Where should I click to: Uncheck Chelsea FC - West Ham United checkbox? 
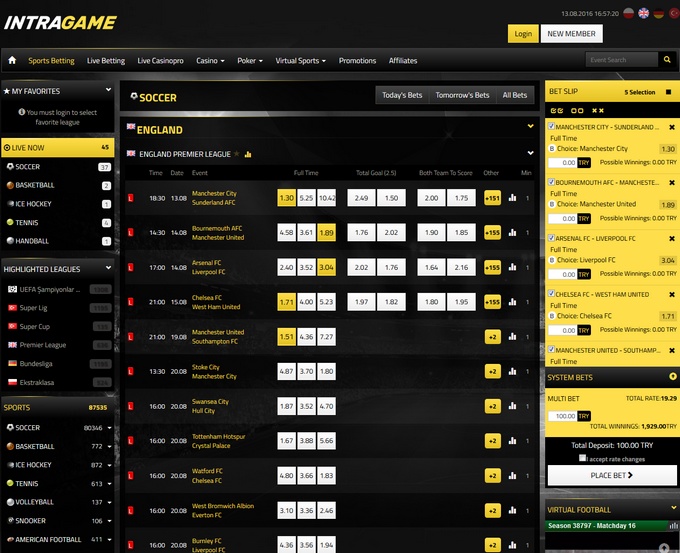[x=551, y=294]
